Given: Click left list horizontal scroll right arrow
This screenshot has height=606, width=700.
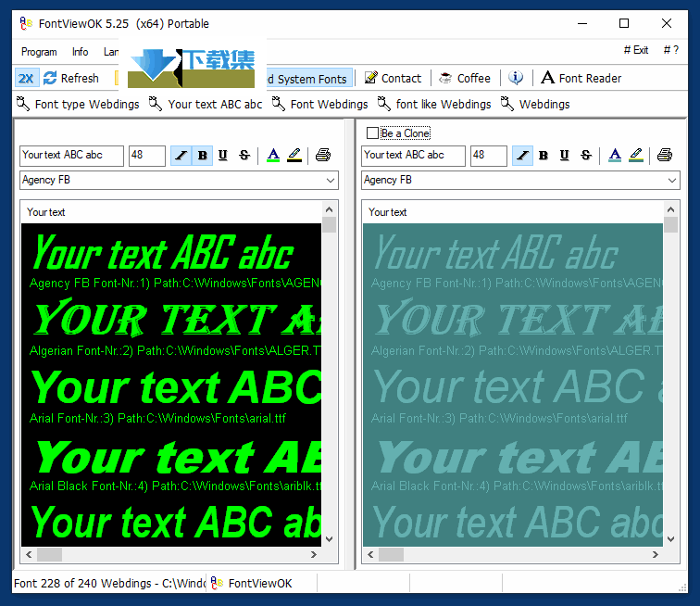Looking at the screenshot, I should point(313,555).
